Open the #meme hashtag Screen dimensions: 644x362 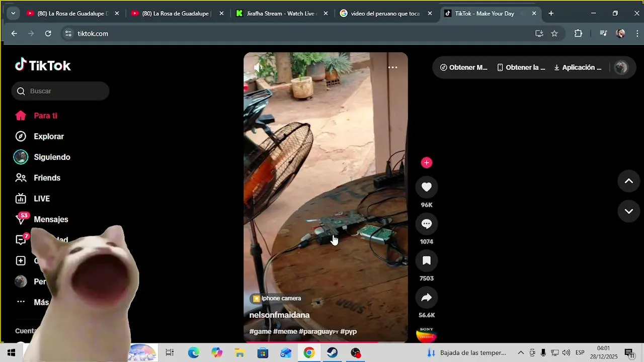click(x=285, y=331)
